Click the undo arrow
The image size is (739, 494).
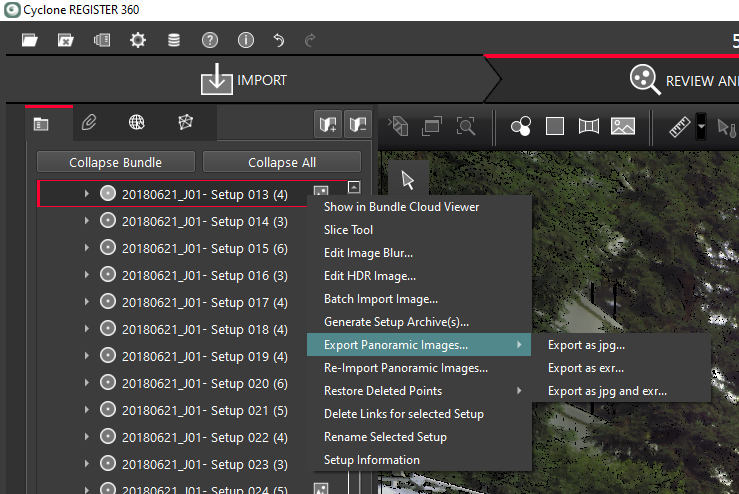pos(279,41)
